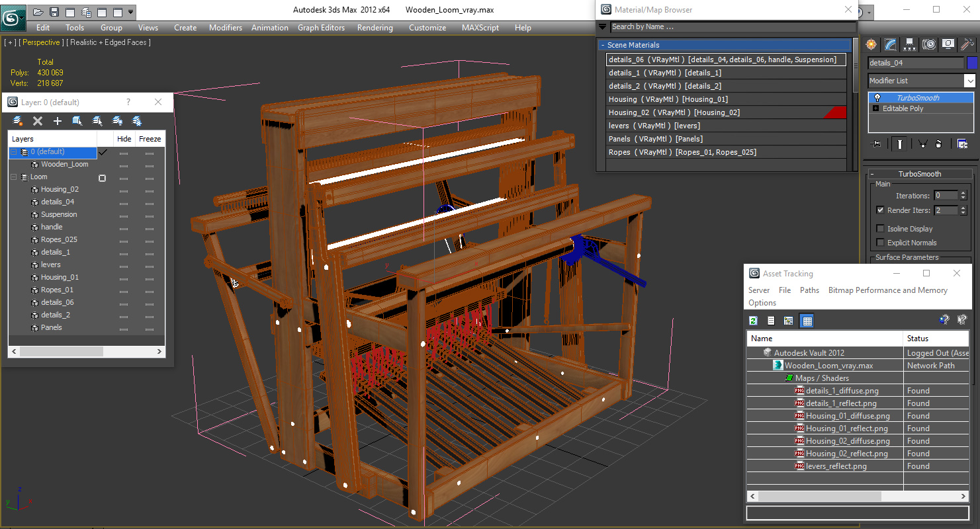Open the Display command panel tab
This screenshot has width=980, height=529.
tap(948, 44)
